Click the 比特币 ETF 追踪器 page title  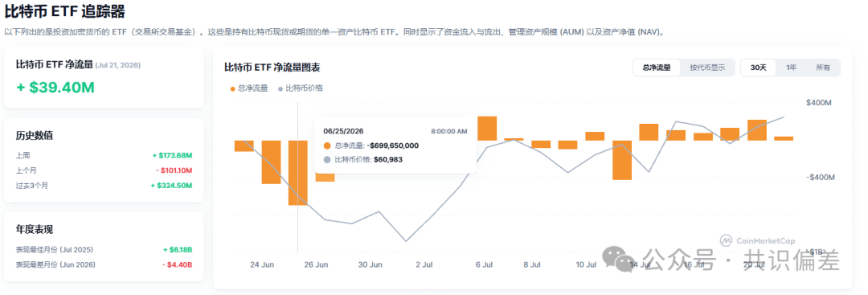tap(64, 11)
